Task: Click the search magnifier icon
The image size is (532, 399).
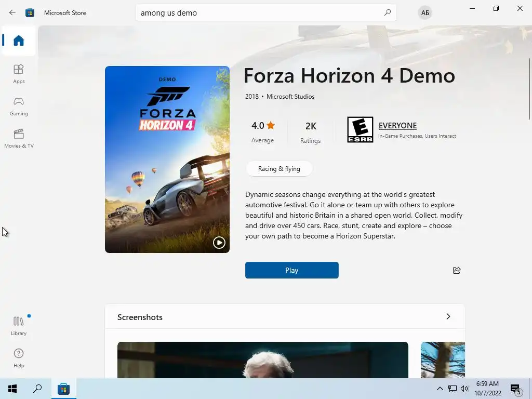Action: [x=388, y=12]
